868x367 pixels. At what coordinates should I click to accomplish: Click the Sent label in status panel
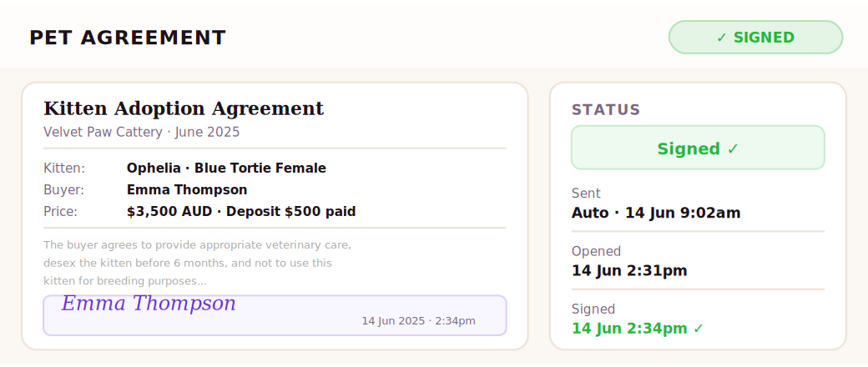pyautogui.click(x=586, y=194)
